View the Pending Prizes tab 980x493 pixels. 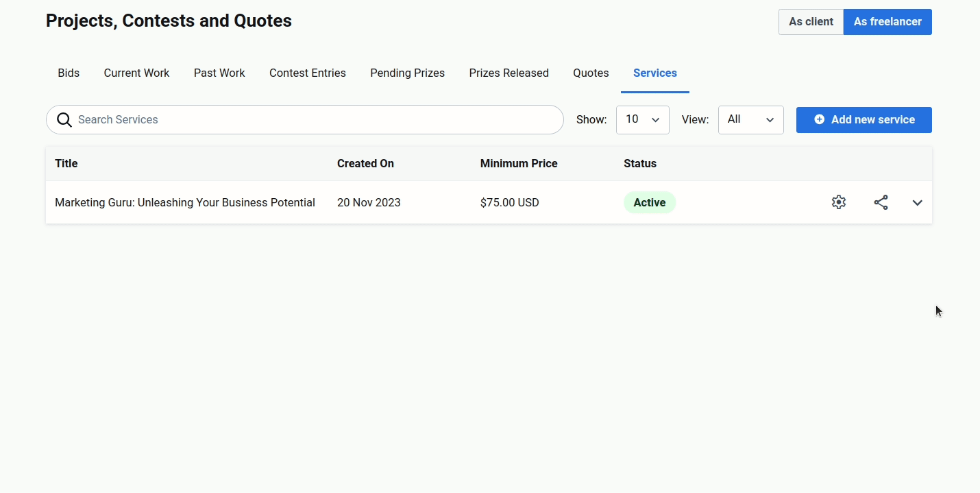(x=407, y=73)
